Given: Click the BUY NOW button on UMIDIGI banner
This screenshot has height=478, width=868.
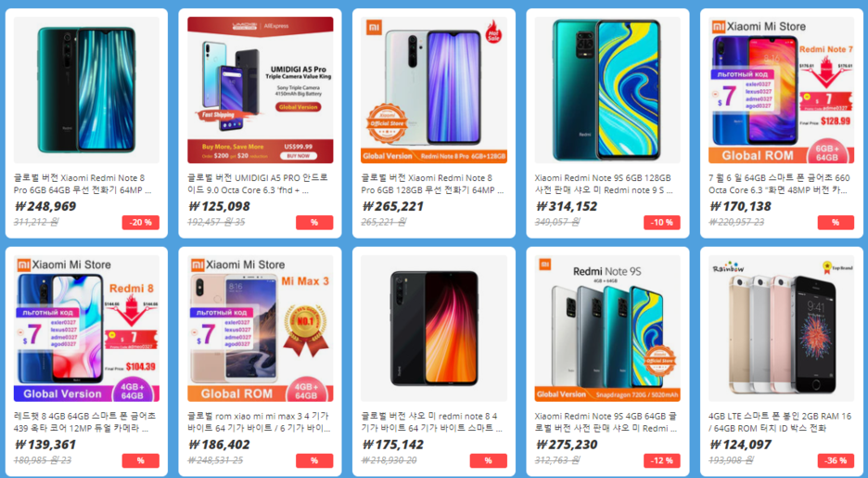Looking at the screenshot, I should [299, 156].
